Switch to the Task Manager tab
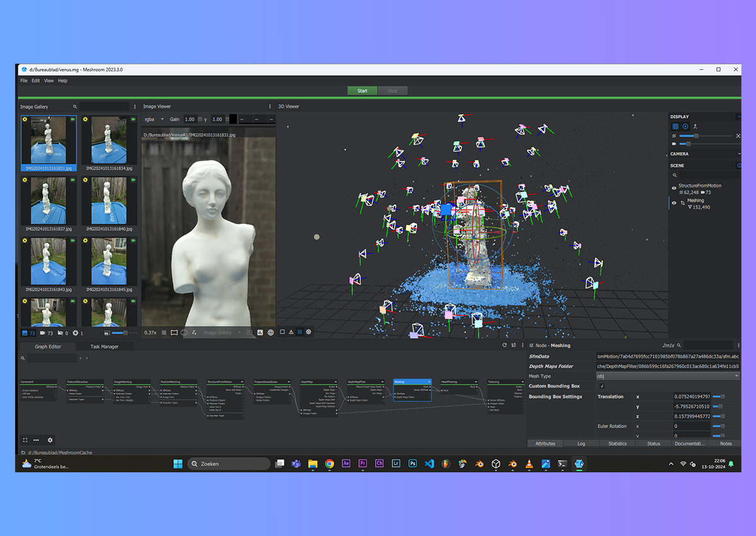 point(104,346)
